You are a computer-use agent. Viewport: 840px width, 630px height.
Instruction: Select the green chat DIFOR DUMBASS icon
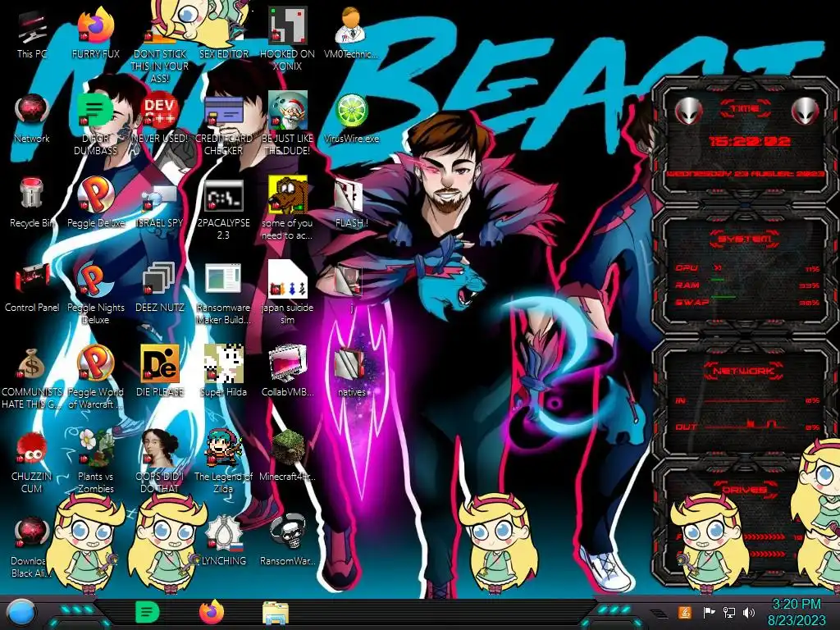tap(96, 112)
